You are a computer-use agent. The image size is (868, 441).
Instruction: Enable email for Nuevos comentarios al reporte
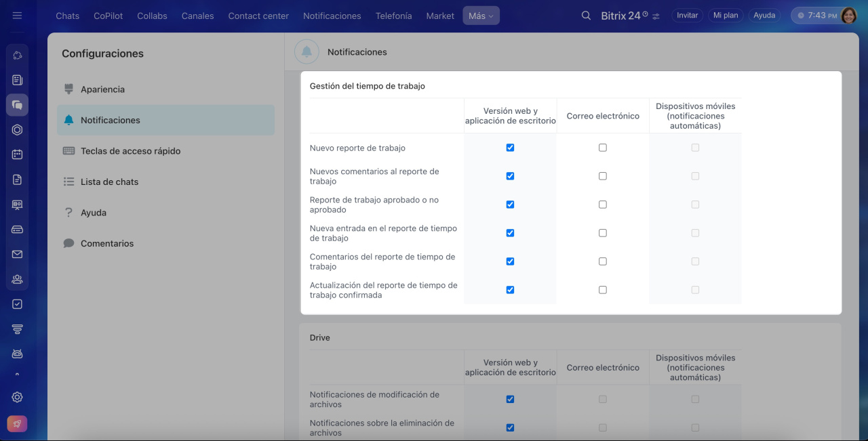[603, 176]
